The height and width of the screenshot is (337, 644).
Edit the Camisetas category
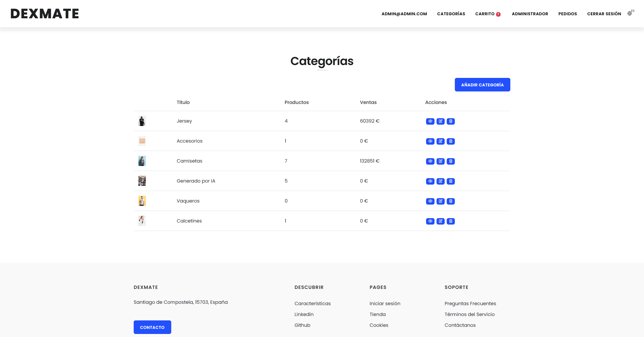[x=440, y=161]
